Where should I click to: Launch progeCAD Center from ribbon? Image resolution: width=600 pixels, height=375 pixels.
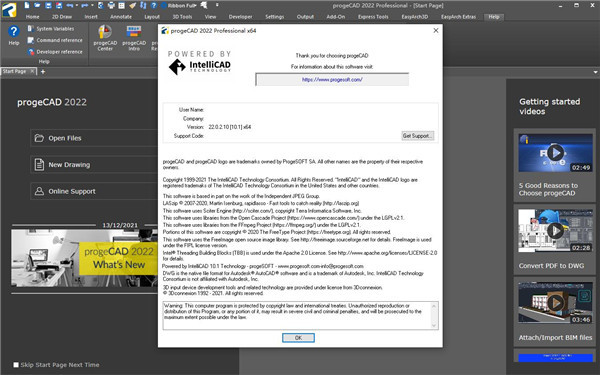coord(105,38)
